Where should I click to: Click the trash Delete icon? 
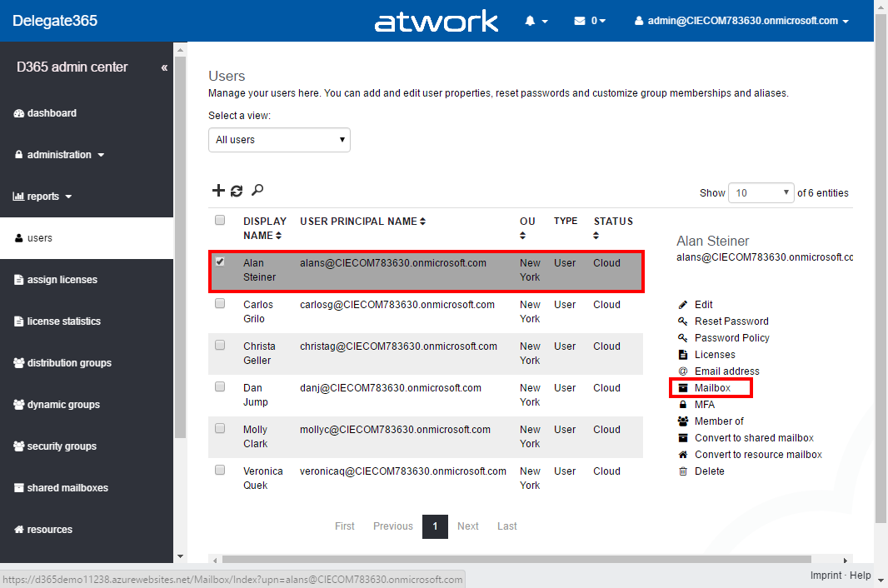pos(683,471)
